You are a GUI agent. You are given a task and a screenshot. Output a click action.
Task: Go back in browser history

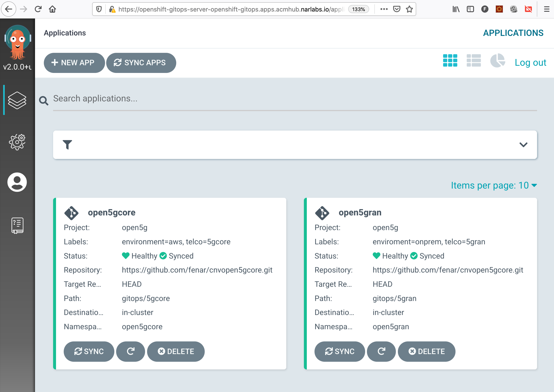(x=9, y=9)
